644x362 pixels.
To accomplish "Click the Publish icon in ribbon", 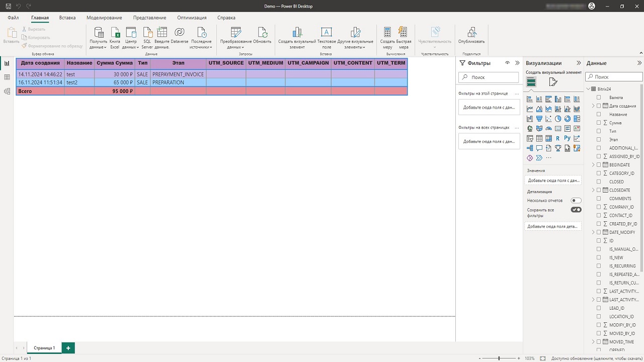I will click(x=471, y=33).
